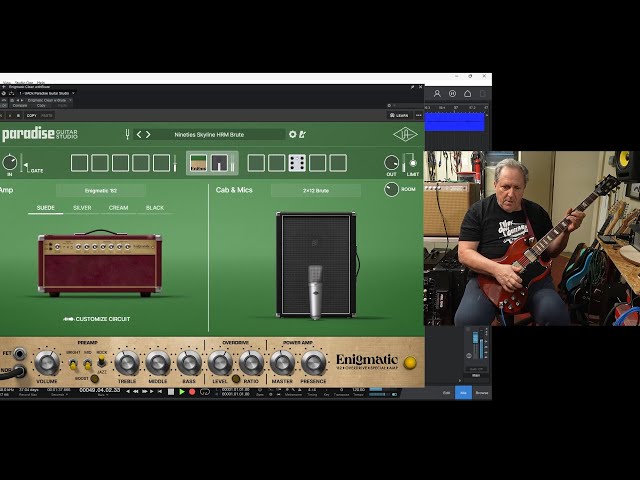Image resolution: width=640 pixels, height=480 pixels.
Task: Click the LEARN button
Action: coord(399,116)
